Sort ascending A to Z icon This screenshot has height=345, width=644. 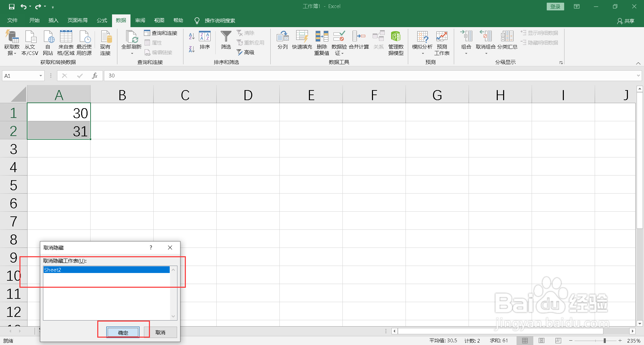tap(192, 36)
